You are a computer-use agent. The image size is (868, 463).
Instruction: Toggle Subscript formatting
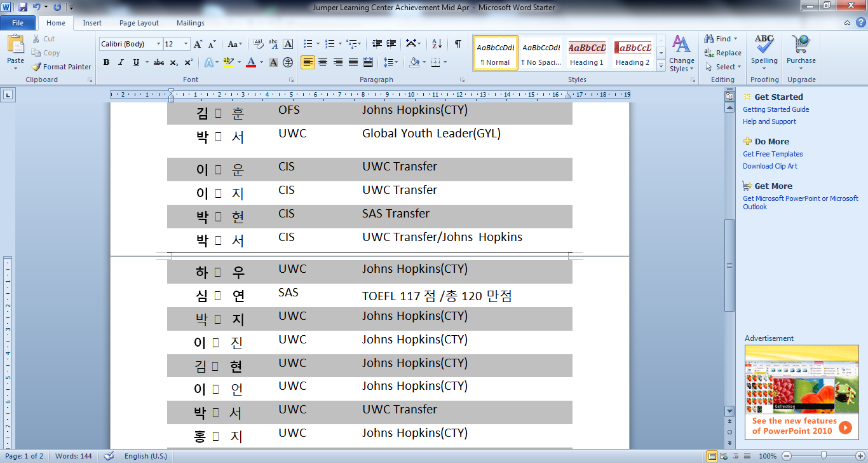[x=174, y=62]
